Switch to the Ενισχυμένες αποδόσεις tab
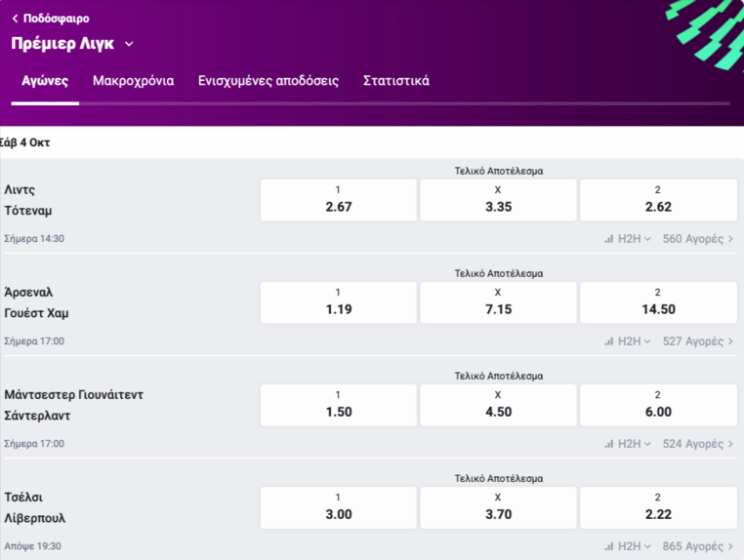The image size is (744, 560). (x=268, y=81)
